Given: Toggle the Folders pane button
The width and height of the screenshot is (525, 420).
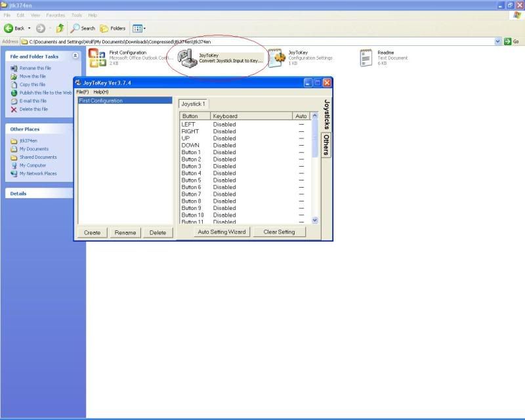Looking at the screenshot, I should click(113, 28).
